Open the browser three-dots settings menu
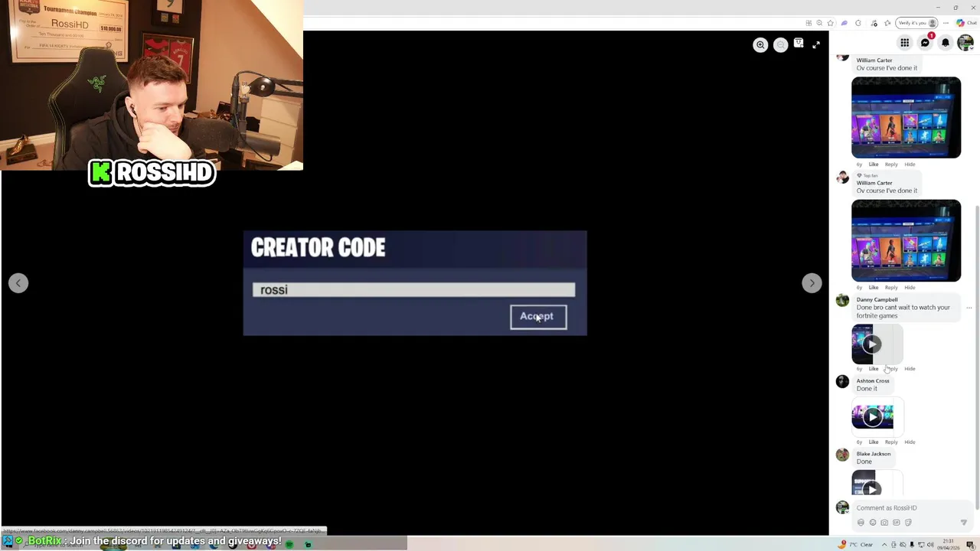Viewport: 980px width, 551px height. (x=946, y=23)
